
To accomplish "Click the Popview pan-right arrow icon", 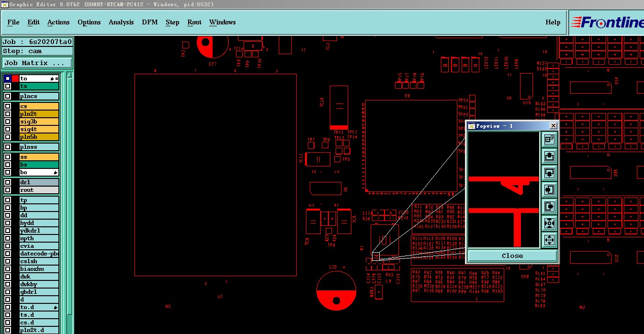I will click(549, 206).
